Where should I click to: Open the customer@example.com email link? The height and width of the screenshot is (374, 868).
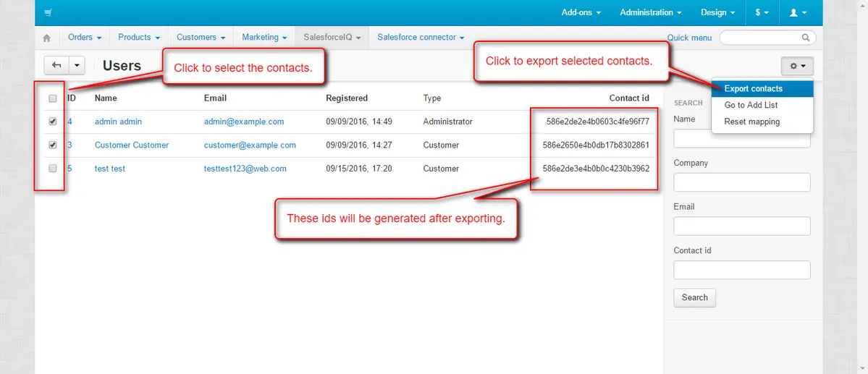pyautogui.click(x=250, y=145)
